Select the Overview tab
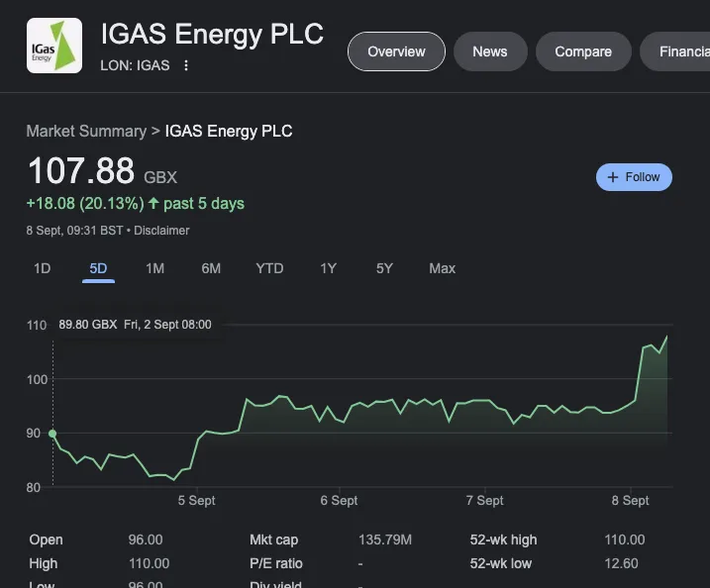 pos(396,51)
